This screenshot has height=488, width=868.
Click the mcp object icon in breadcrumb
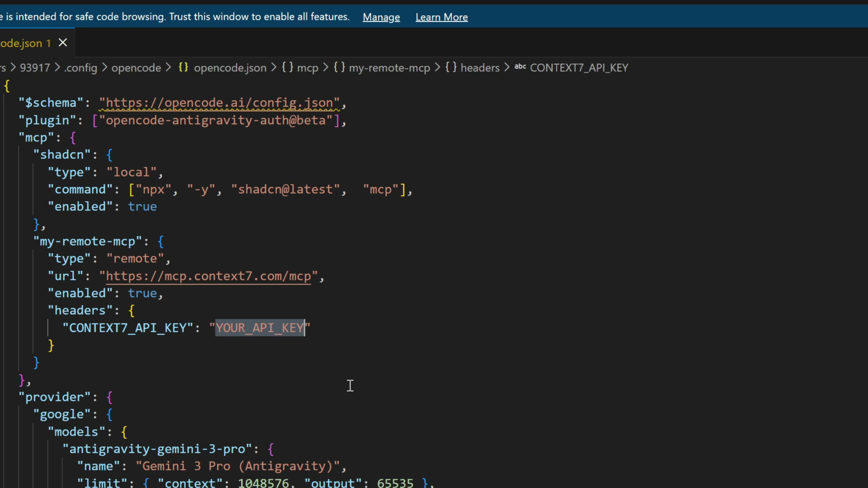click(288, 67)
